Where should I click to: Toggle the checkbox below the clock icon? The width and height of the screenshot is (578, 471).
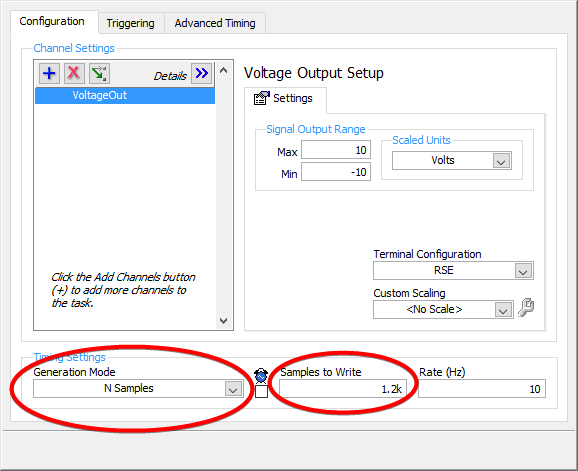[x=261, y=391]
